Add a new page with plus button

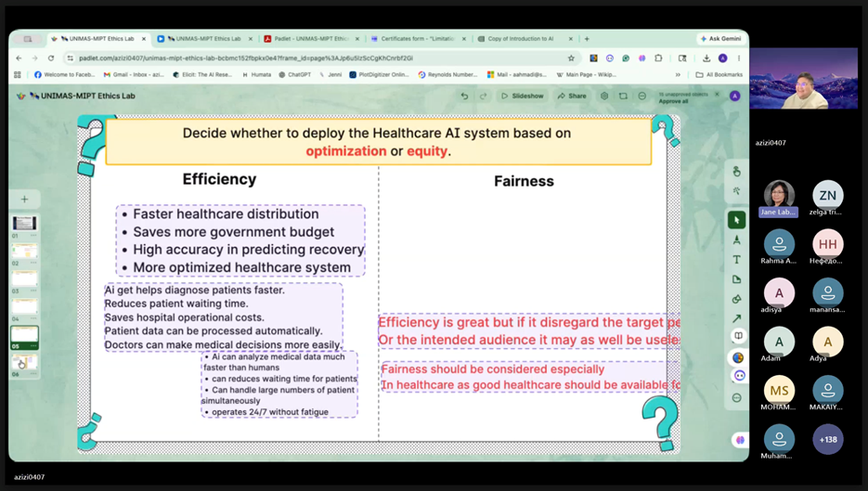pos(24,200)
